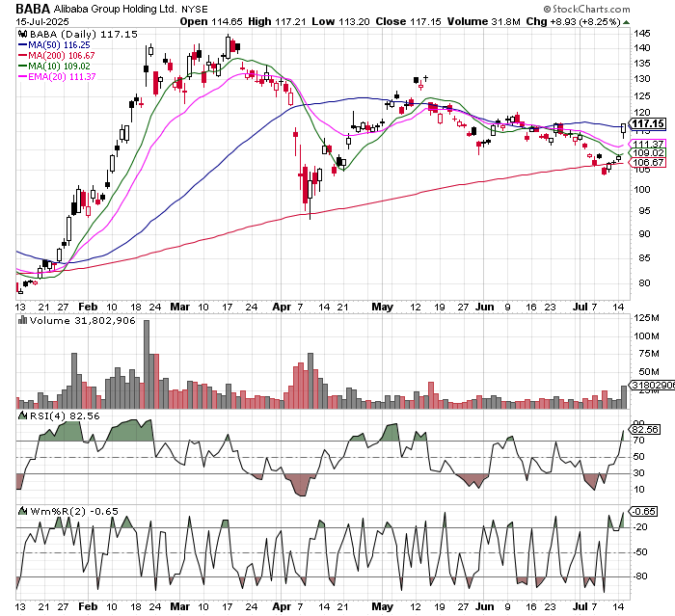Click the 31802906 volume tag on right axis

click(652, 385)
